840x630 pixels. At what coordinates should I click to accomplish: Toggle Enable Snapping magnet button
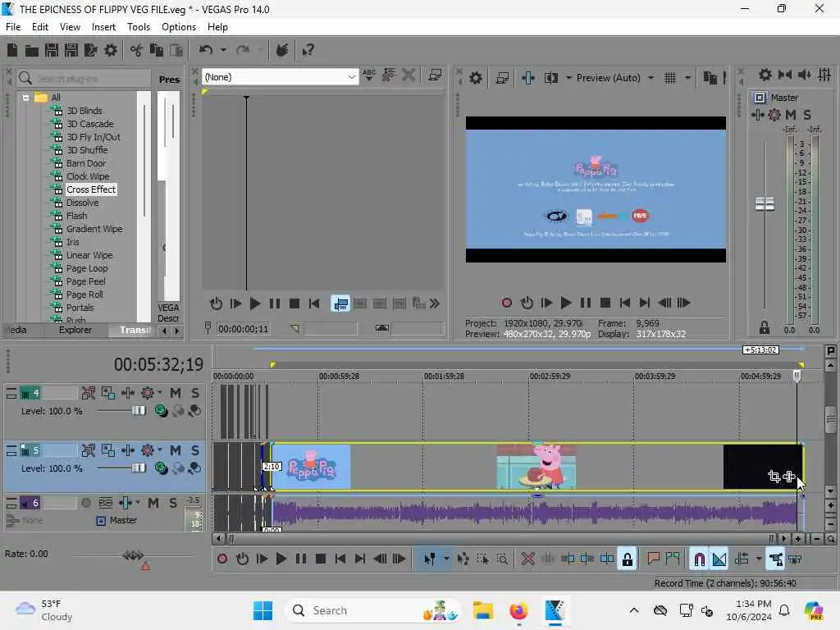click(x=699, y=559)
